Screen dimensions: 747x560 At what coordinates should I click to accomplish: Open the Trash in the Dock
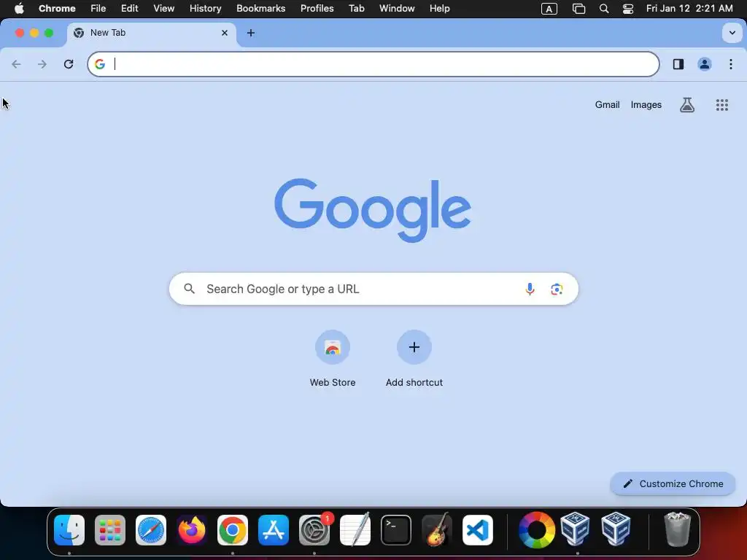pos(677,530)
